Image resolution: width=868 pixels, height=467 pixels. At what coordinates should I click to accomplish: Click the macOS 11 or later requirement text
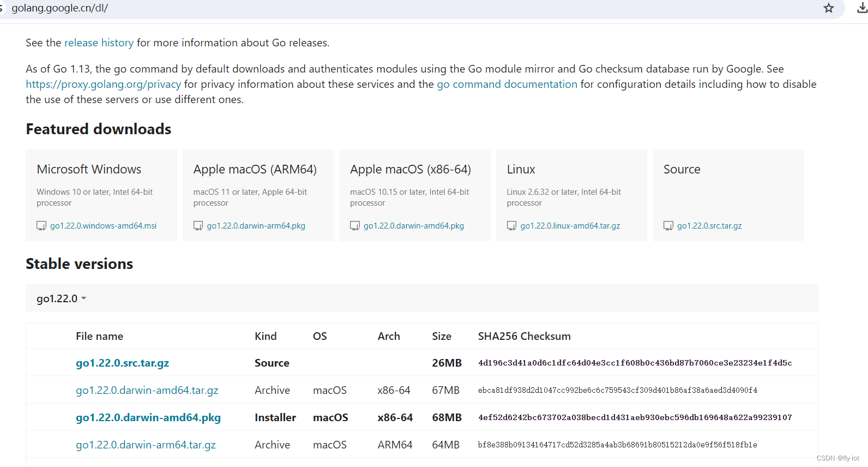250,197
